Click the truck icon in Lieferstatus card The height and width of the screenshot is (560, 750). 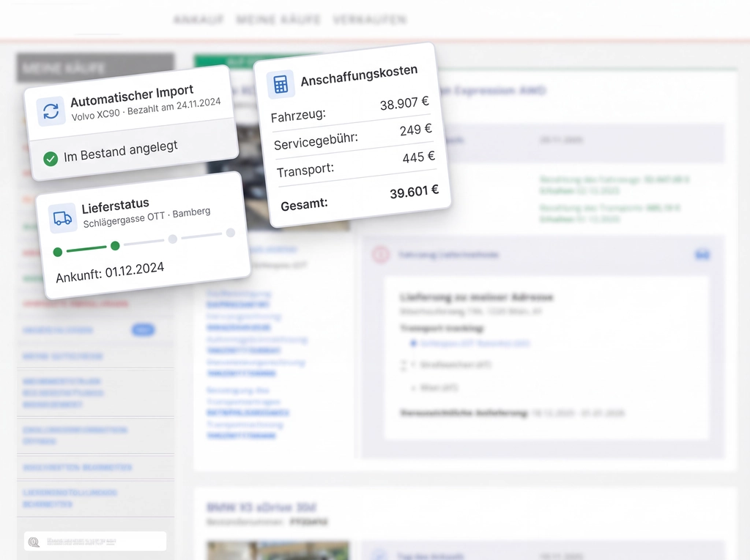click(x=63, y=218)
